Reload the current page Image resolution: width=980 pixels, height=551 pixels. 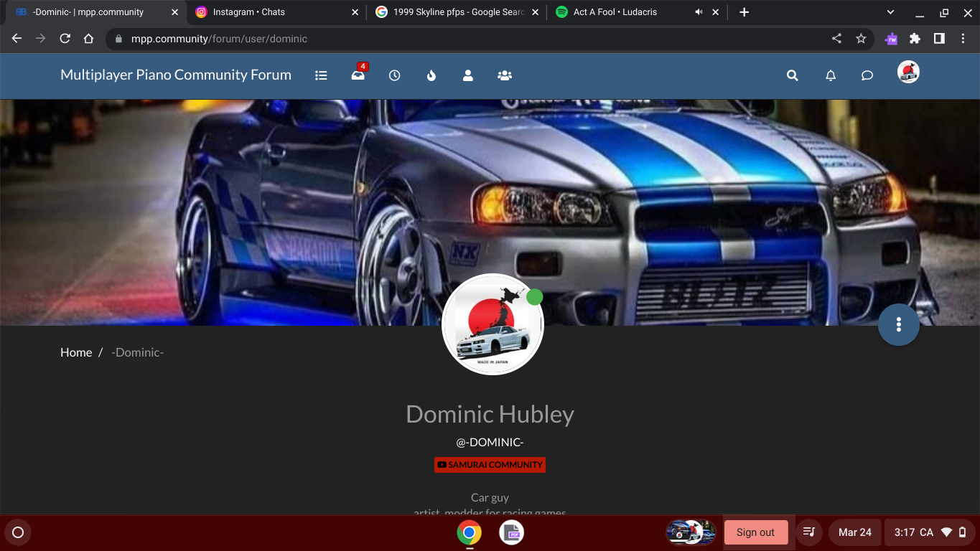65,39
